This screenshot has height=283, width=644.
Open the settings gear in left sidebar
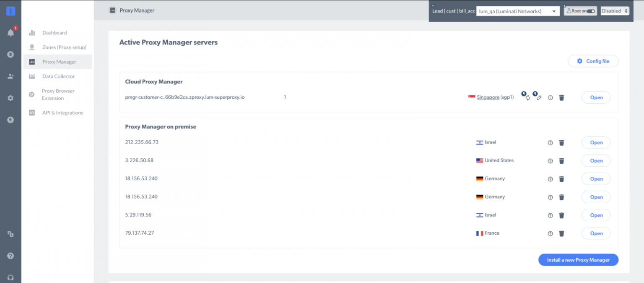(x=10, y=98)
